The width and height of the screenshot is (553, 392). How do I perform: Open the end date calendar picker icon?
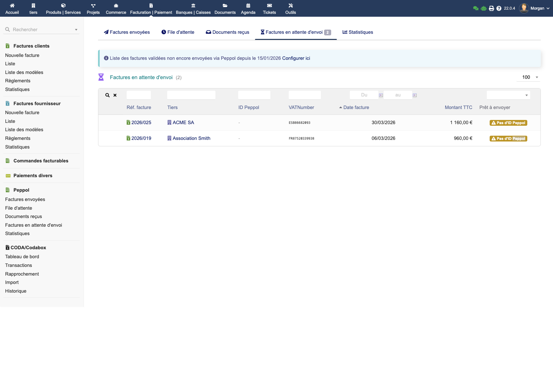pos(415,95)
